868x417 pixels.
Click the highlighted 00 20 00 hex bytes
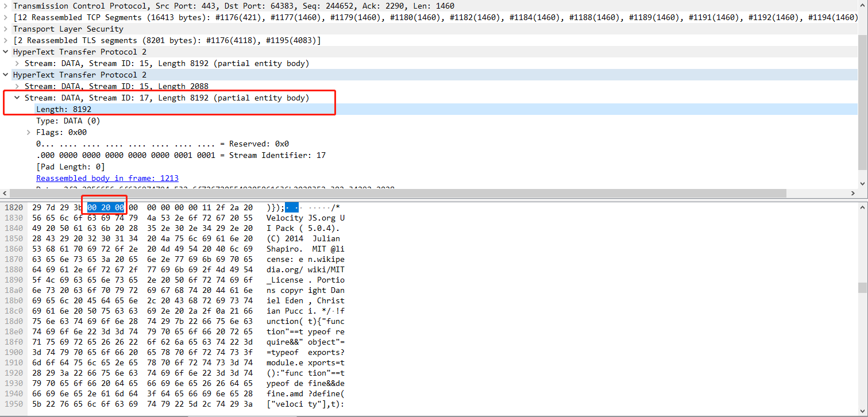tap(106, 207)
